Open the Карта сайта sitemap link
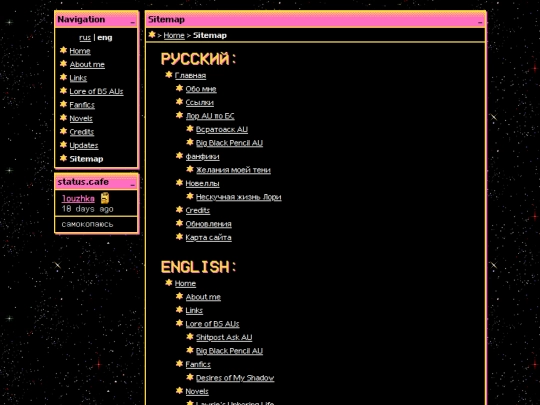Viewport: 540px width, 405px height. (x=208, y=237)
